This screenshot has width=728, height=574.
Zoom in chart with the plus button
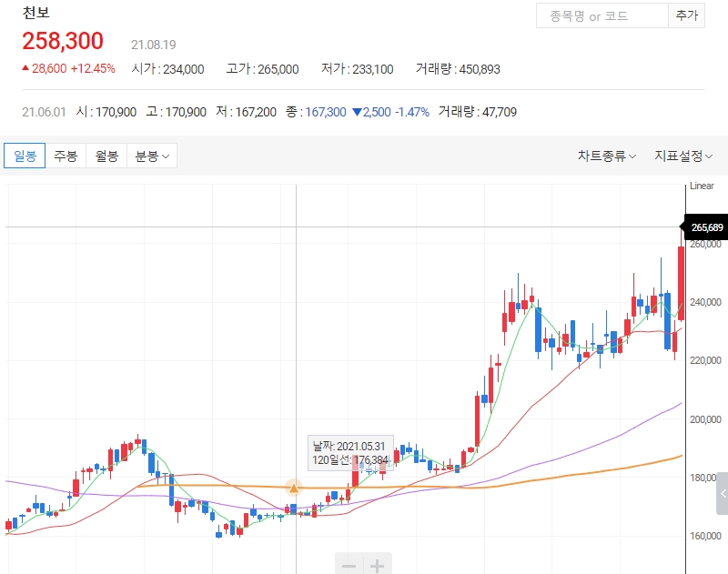pos(378,565)
